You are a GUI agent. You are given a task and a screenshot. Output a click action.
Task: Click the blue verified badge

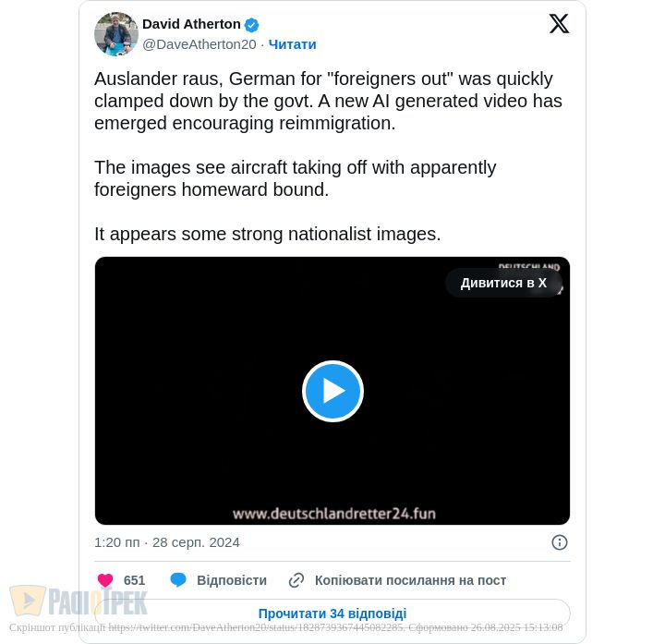[251, 25]
